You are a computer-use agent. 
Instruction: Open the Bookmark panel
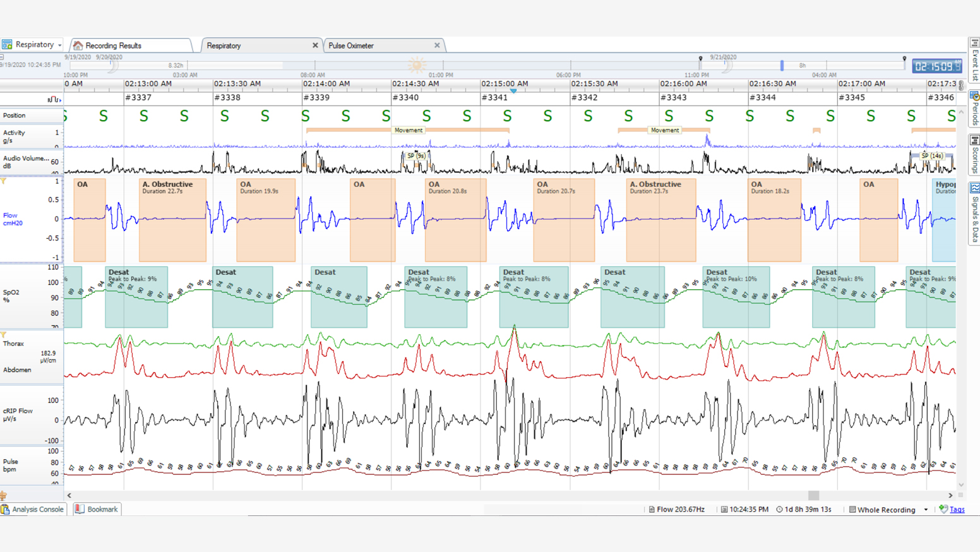[x=97, y=509]
